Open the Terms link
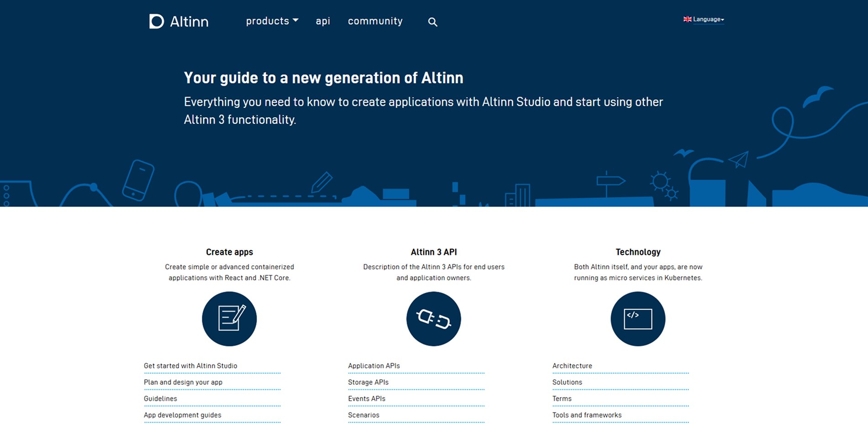868x429 pixels. (562, 398)
